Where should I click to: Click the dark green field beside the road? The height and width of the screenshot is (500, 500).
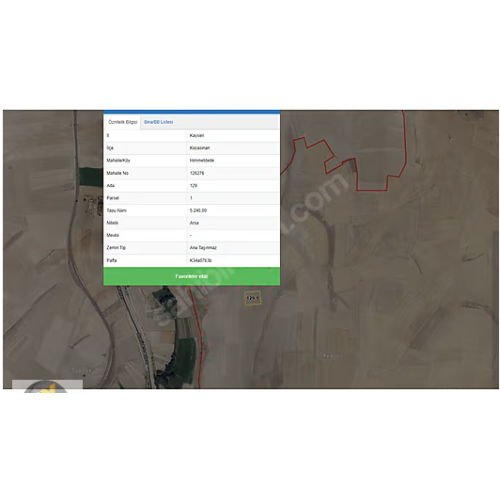(x=91, y=177)
